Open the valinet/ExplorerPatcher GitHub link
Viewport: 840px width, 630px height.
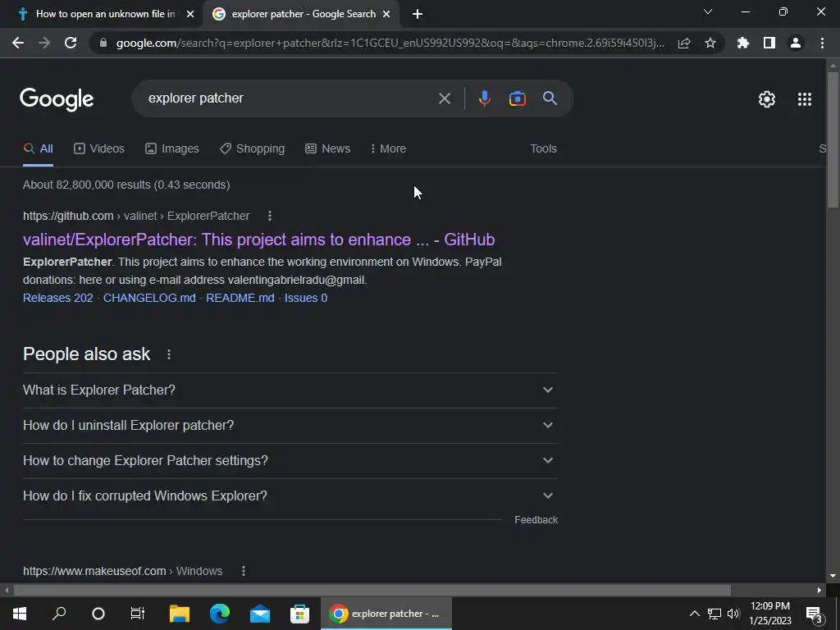258,240
